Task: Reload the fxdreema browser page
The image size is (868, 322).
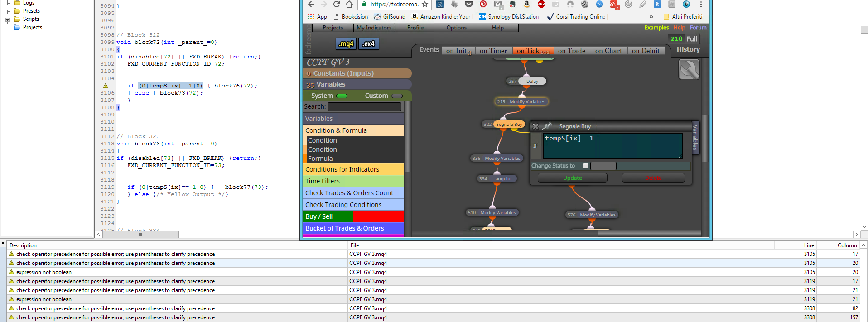Action: point(336,5)
